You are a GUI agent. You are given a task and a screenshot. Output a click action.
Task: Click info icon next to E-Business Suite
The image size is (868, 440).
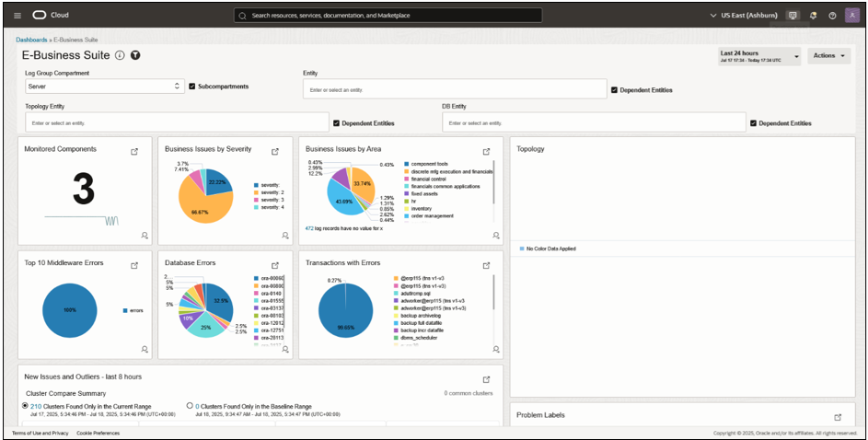[x=120, y=55]
